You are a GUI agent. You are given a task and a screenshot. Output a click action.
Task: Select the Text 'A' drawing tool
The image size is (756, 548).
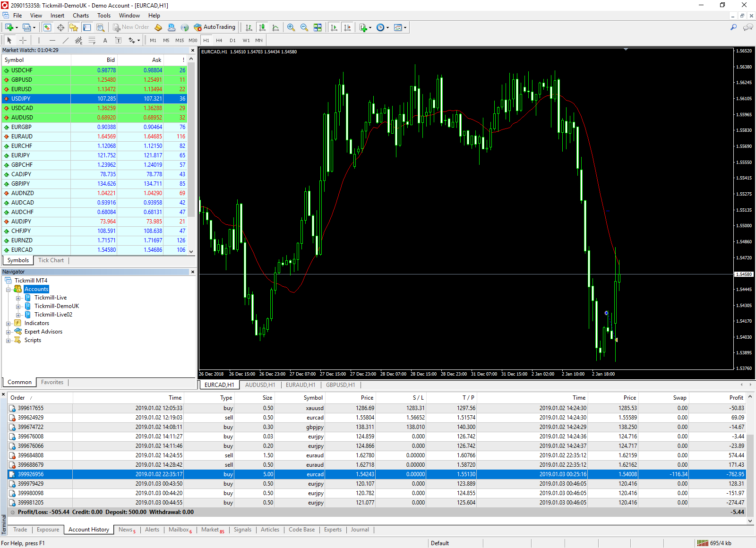[105, 41]
